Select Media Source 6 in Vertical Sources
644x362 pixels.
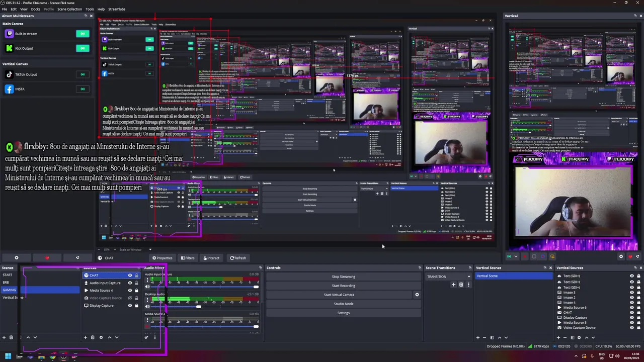point(575,308)
